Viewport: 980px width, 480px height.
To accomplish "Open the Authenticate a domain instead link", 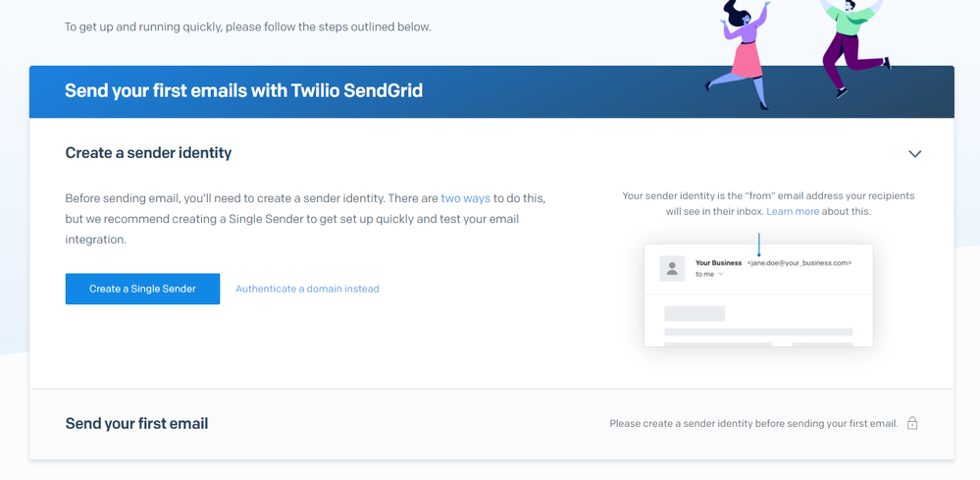I will [307, 289].
